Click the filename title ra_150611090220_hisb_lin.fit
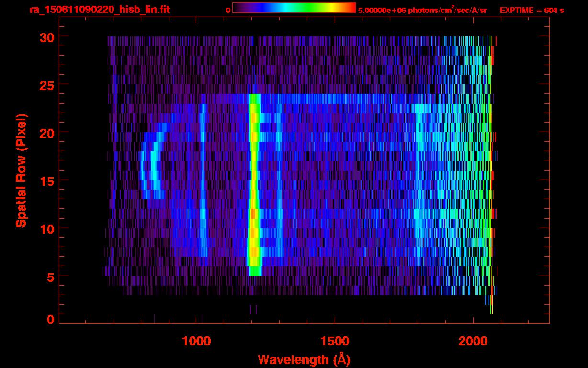 click(x=99, y=10)
